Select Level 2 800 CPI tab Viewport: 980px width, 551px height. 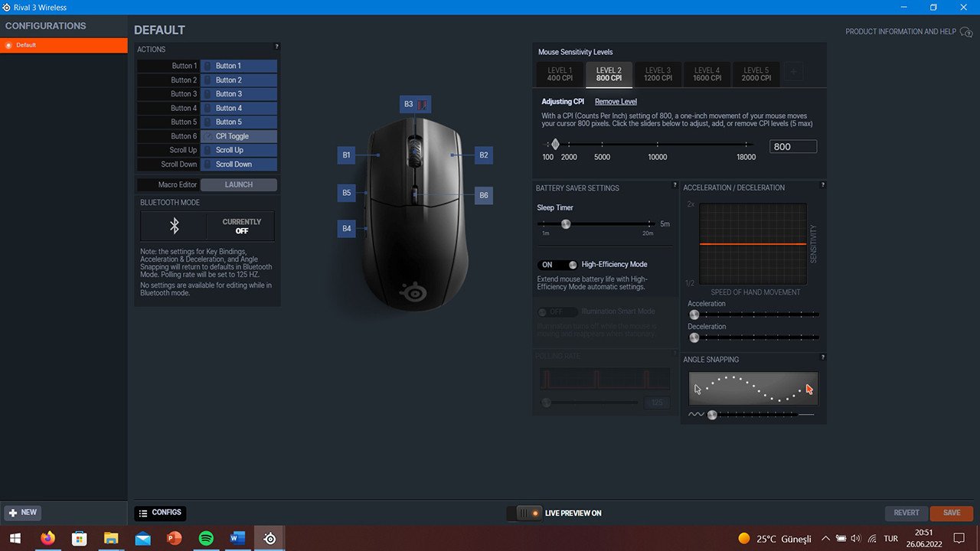609,74
